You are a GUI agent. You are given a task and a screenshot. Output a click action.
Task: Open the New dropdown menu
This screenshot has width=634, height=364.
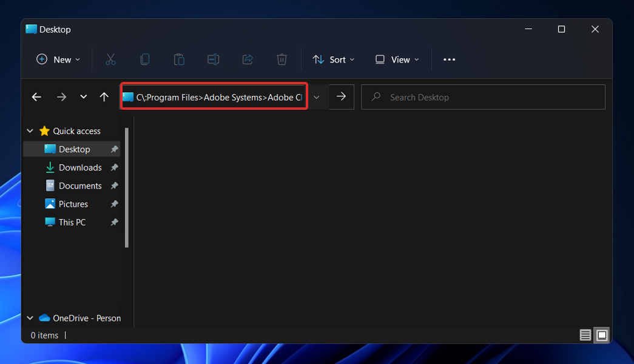[58, 59]
